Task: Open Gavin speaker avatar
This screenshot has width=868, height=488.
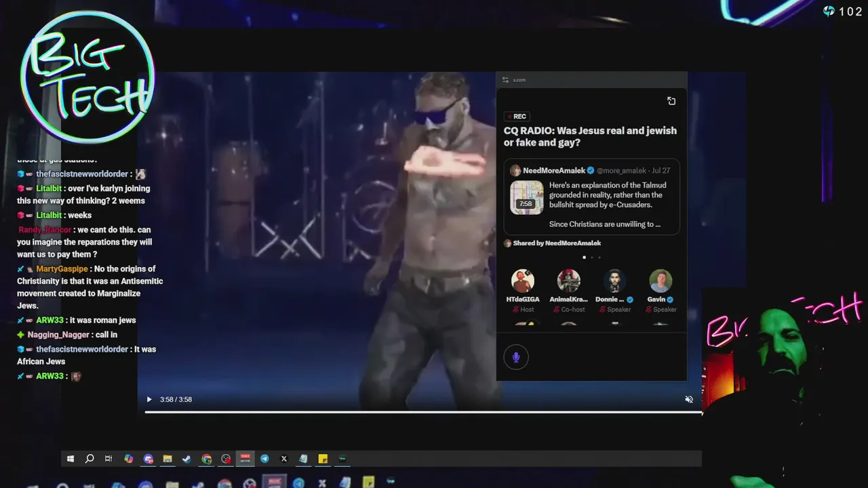Action: point(660,281)
